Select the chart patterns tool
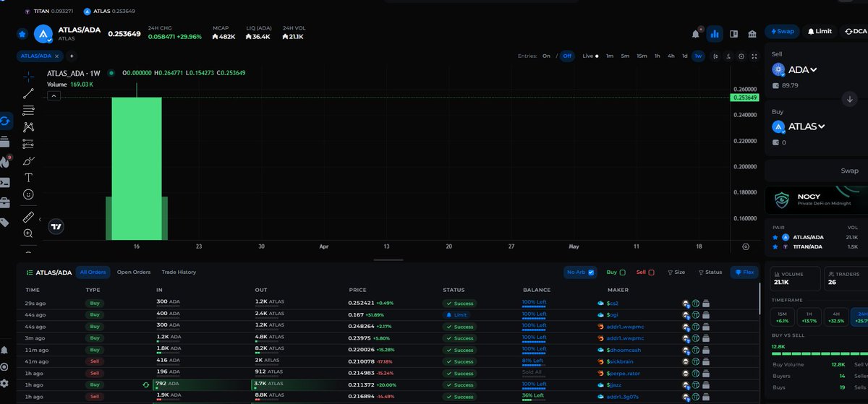 tap(28, 127)
